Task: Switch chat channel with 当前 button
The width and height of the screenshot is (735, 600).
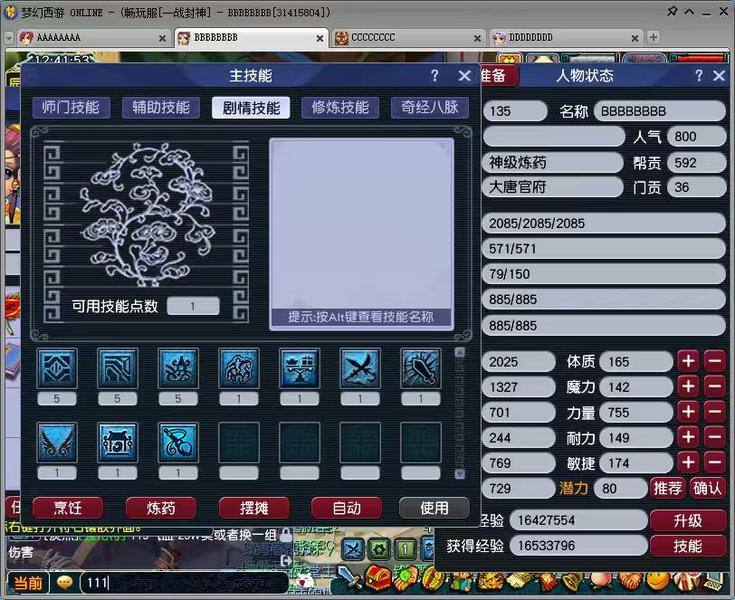Action: (x=28, y=583)
